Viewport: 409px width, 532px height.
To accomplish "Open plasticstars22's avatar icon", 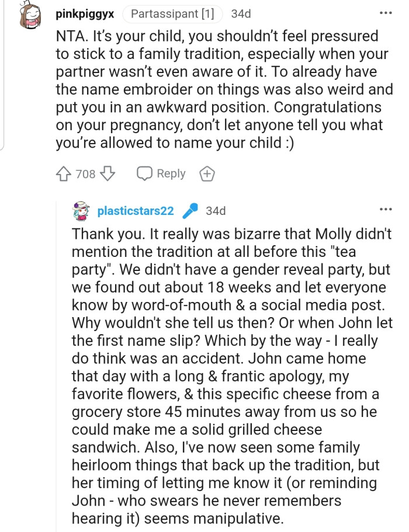I will pyautogui.click(x=81, y=210).
